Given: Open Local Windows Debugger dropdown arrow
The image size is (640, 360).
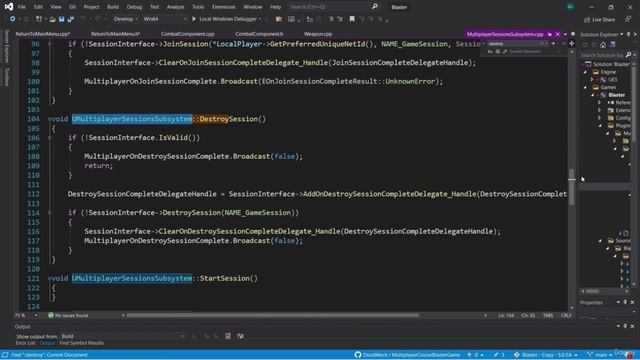Looking at the screenshot, I should (x=260, y=19).
